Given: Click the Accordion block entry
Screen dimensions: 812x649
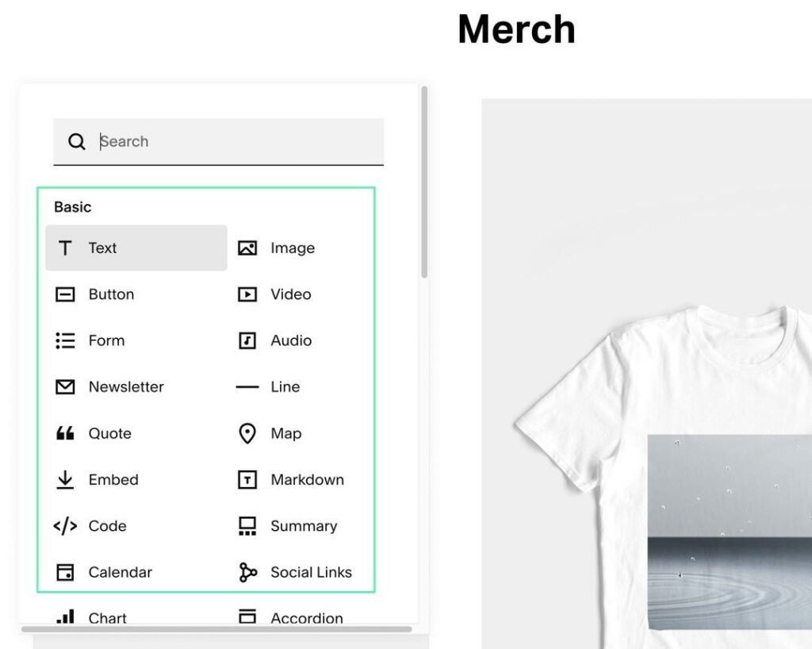Looking at the screenshot, I should click(x=306, y=618).
